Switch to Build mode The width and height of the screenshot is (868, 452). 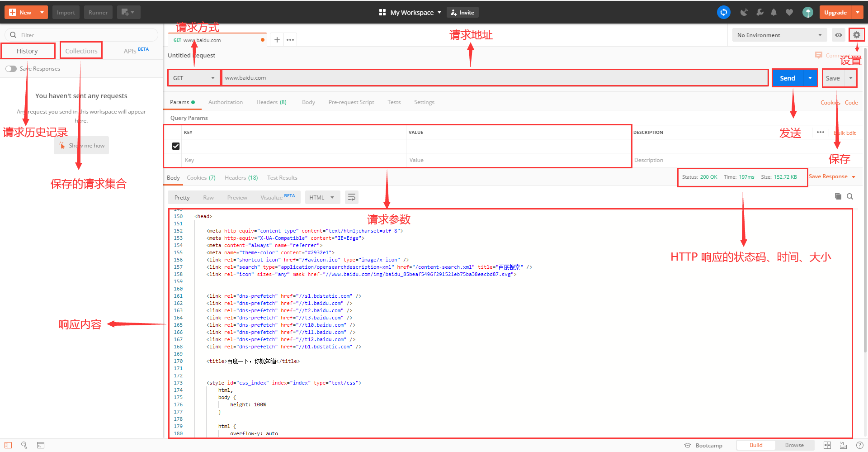click(x=756, y=445)
